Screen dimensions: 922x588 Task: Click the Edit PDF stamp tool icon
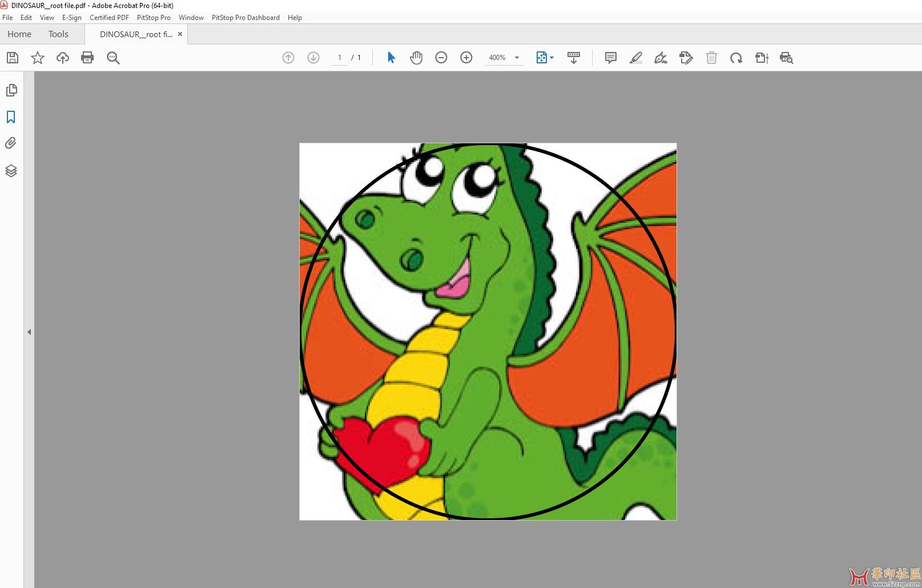(x=686, y=58)
